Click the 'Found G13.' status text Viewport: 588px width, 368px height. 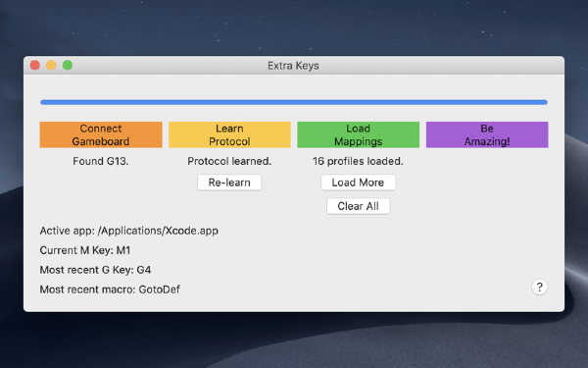tap(101, 161)
